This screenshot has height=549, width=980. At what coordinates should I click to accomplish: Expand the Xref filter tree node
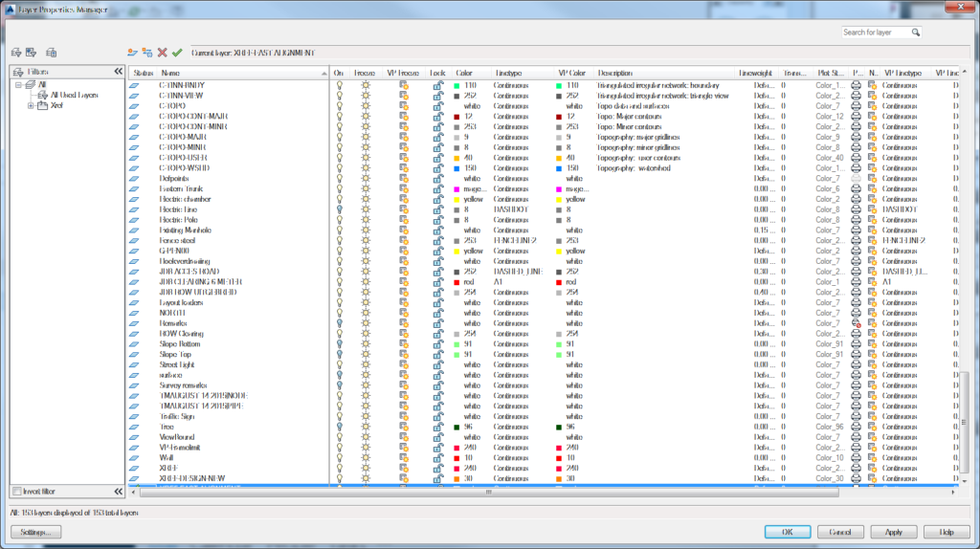[31, 105]
